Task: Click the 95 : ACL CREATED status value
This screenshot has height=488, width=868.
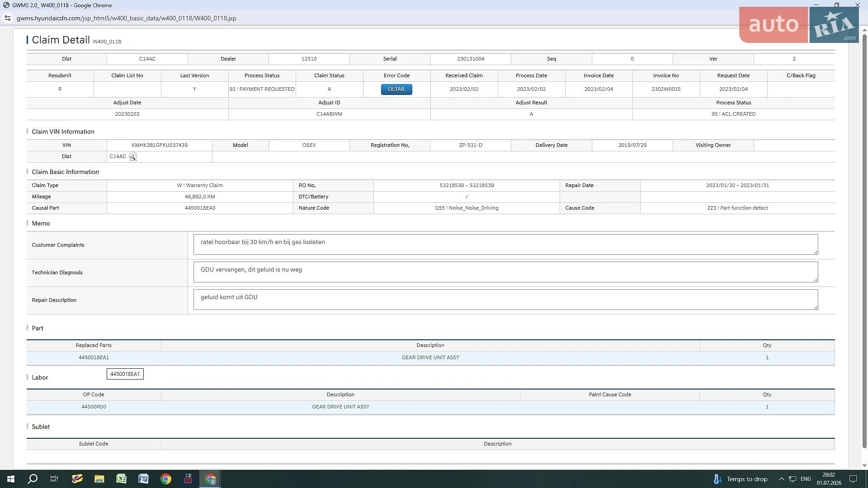Action: point(733,114)
